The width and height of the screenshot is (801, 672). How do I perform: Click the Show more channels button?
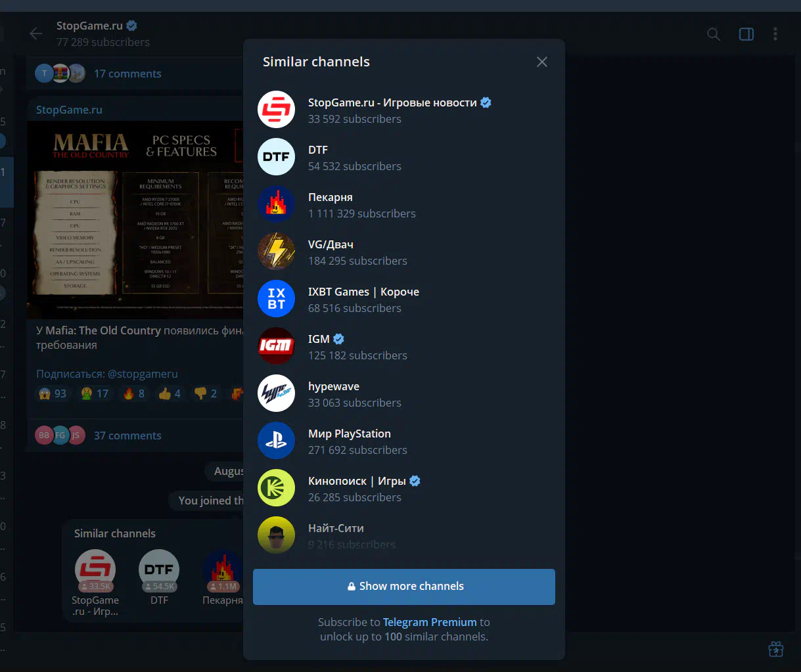[404, 587]
